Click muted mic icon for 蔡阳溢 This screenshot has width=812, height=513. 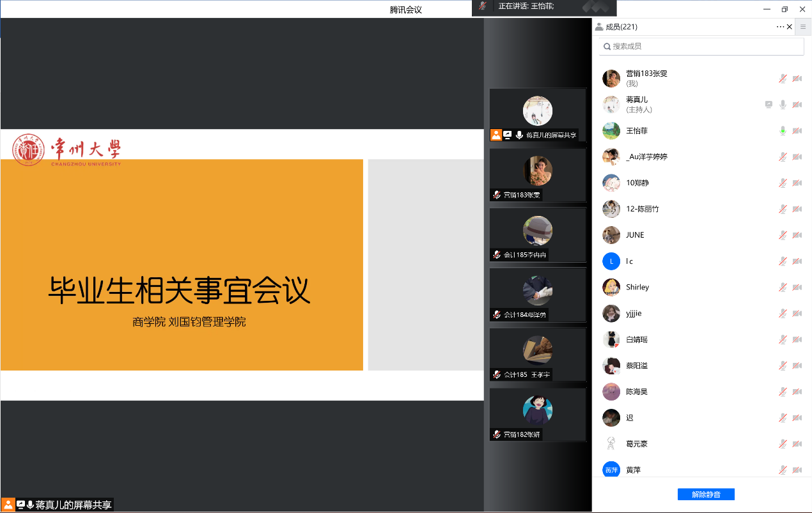click(x=783, y=366)
